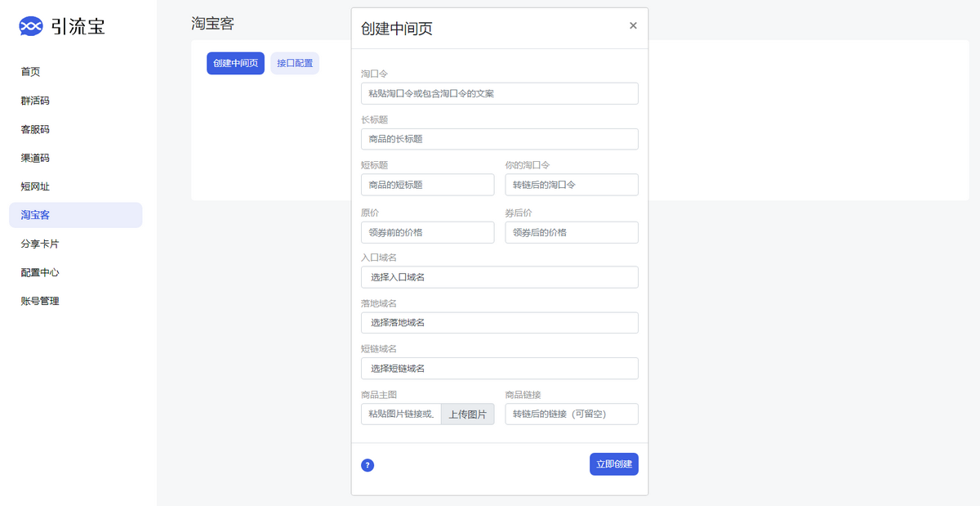980x506 pixels.
Task: Expand the 落地域名 selector
Action: (x=499, y=323)
